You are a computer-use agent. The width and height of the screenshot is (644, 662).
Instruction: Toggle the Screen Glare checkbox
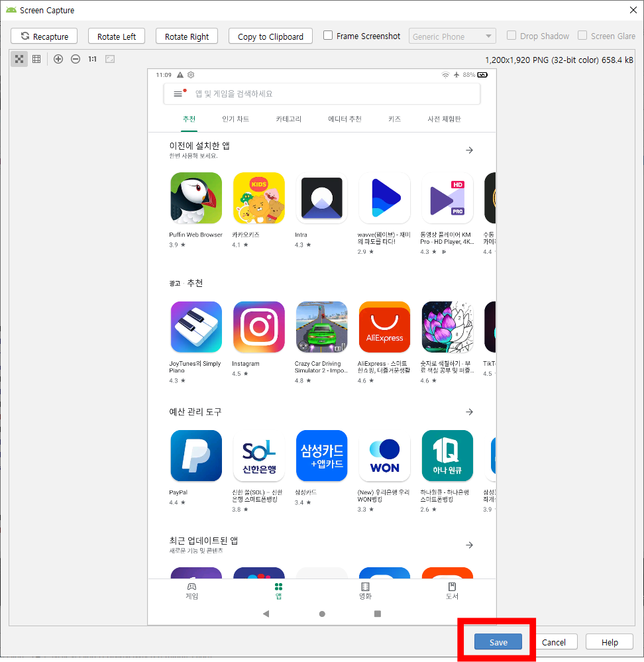click(x=582, y=36)
